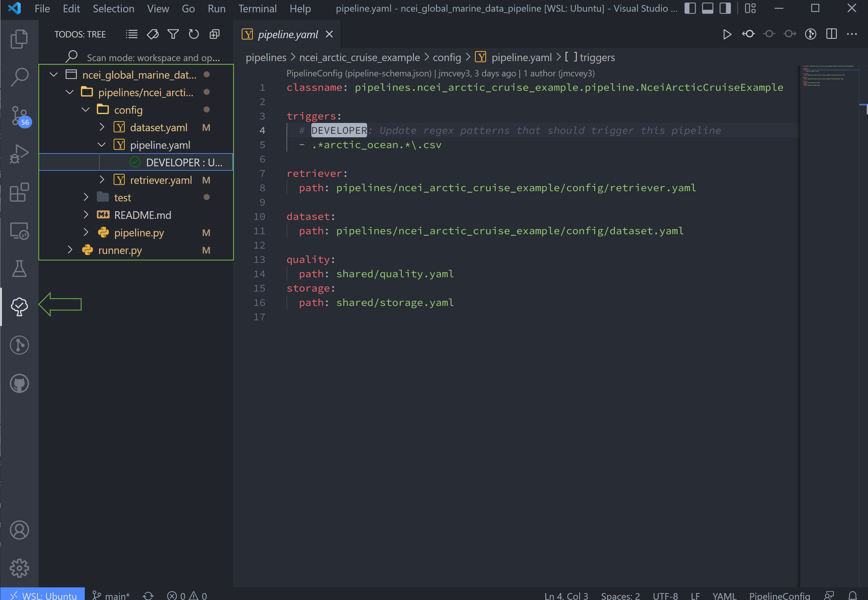Open the notifications bell
Screen dimensions: 868x600
(852, 595)
